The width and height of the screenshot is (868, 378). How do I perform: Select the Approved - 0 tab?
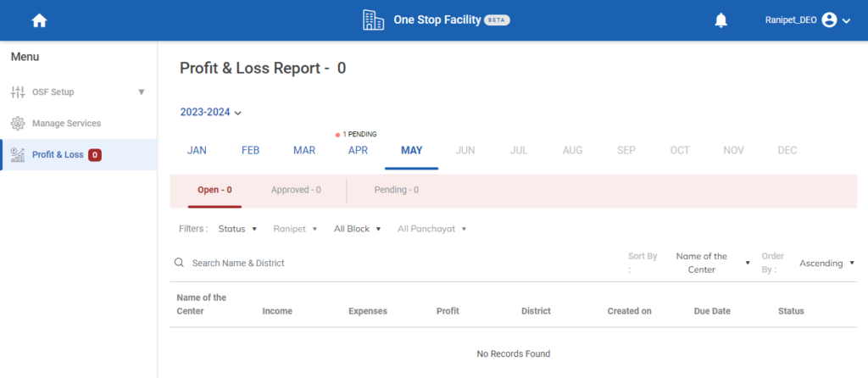coord(296,190)
